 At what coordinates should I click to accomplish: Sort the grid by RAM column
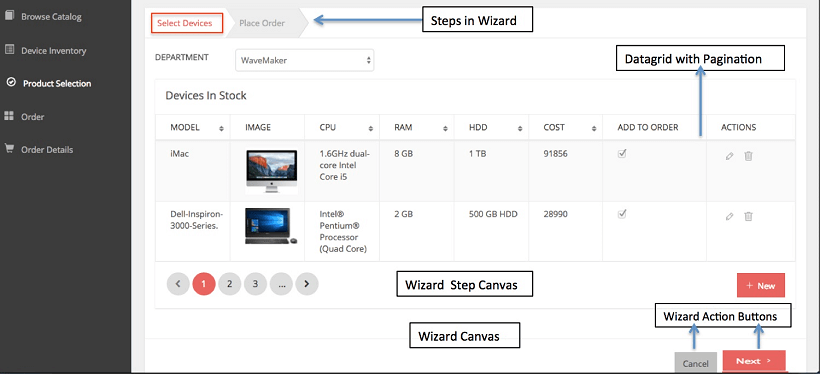445,128
